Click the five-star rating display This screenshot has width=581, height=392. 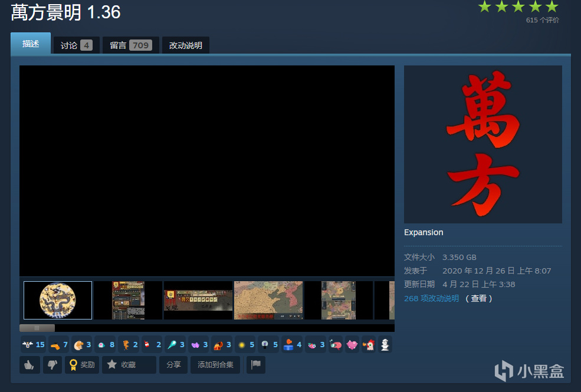tap(518, 6)
